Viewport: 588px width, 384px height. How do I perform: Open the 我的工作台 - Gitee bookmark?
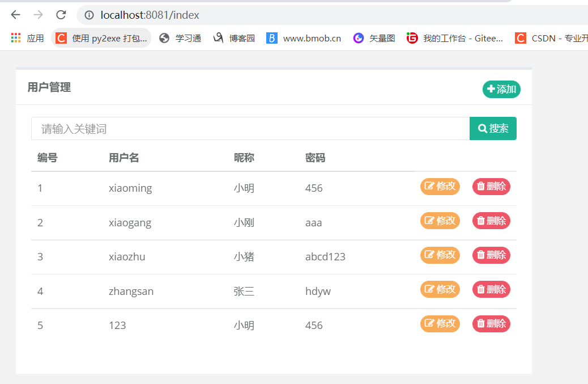point(455,39)
